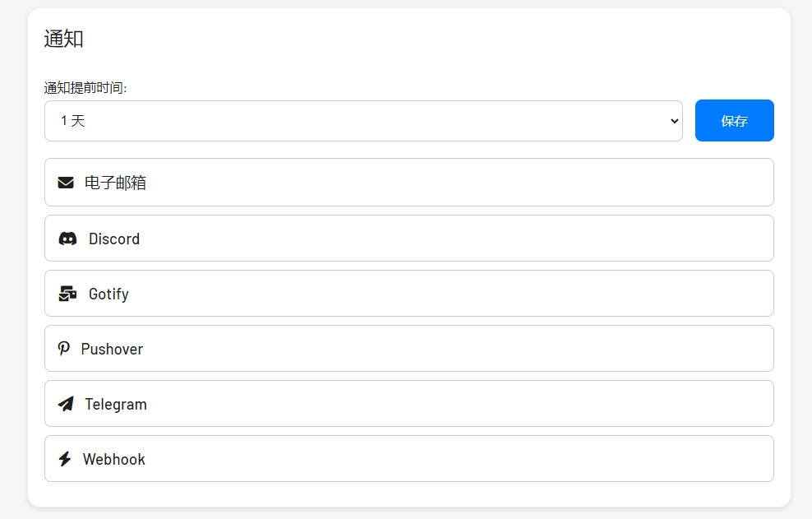
Task: Expand the Webhook notification section
Action: [x=408, y=459]
